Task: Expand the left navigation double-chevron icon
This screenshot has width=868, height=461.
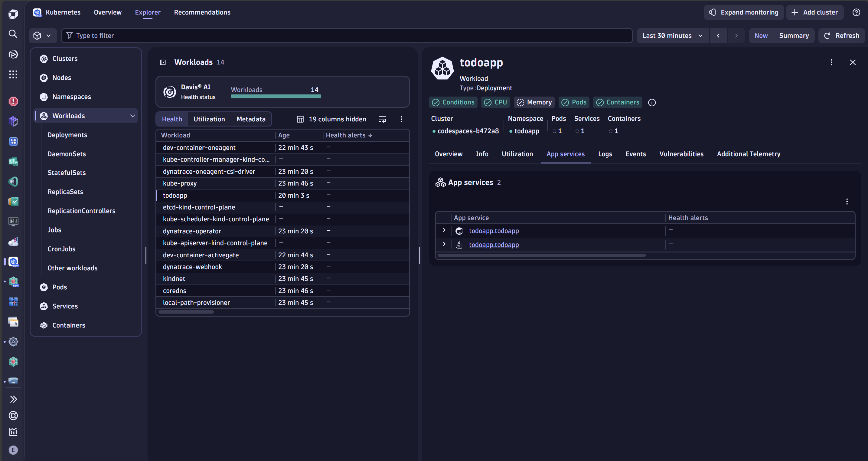Action: point(13,399)
